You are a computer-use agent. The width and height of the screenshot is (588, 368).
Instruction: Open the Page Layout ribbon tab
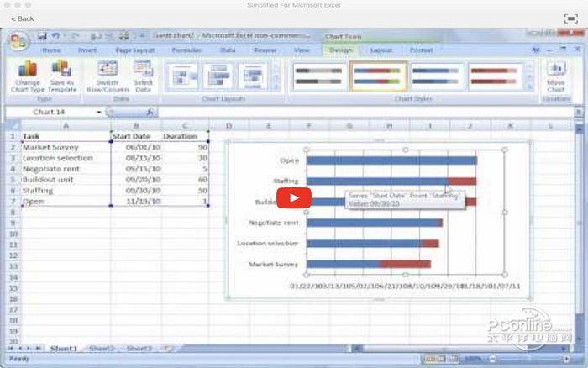134,50
